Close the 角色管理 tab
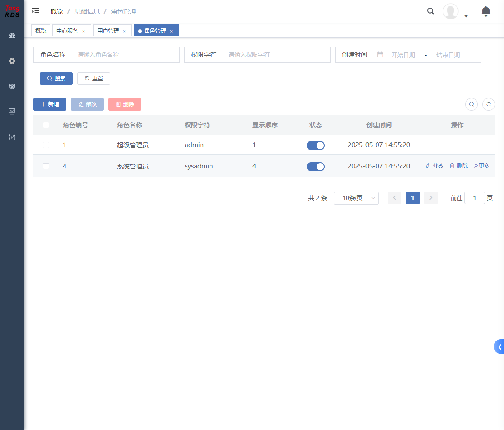This screenshot has width=504, height=430. (x=171, y=31)
